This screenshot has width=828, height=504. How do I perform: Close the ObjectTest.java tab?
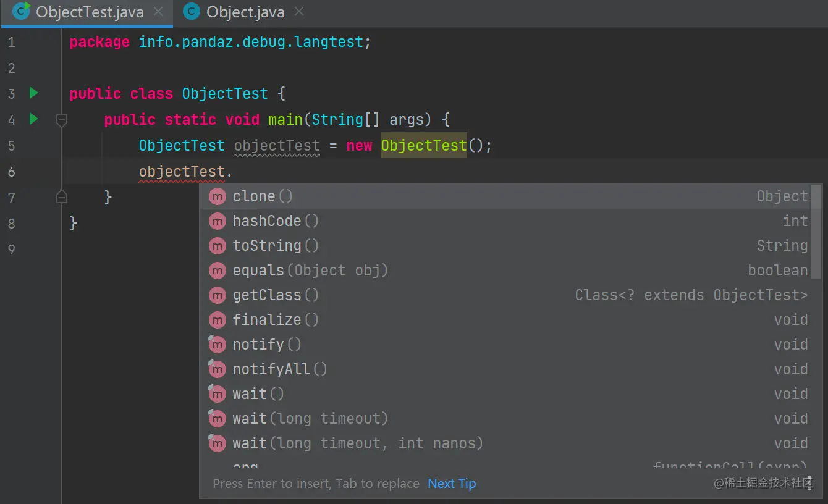point(158,12)
